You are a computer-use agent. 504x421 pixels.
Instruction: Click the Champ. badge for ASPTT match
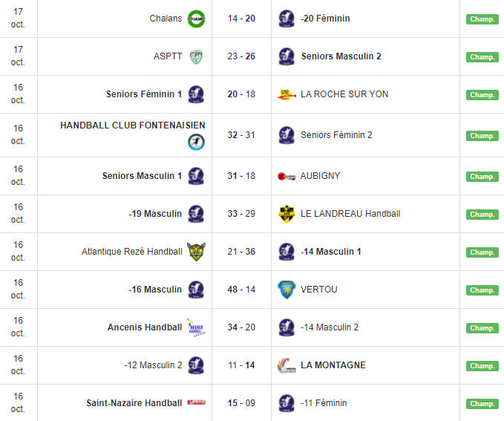[482, 57]
